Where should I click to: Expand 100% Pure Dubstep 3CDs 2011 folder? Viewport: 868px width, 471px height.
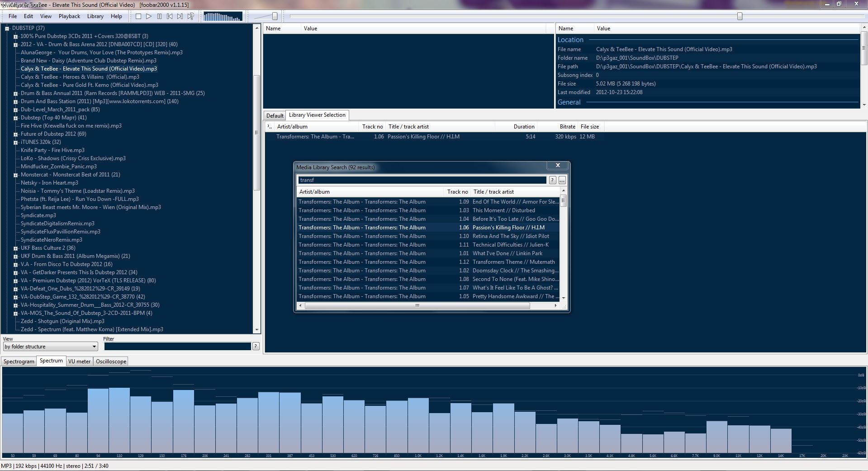click(15, 36)
